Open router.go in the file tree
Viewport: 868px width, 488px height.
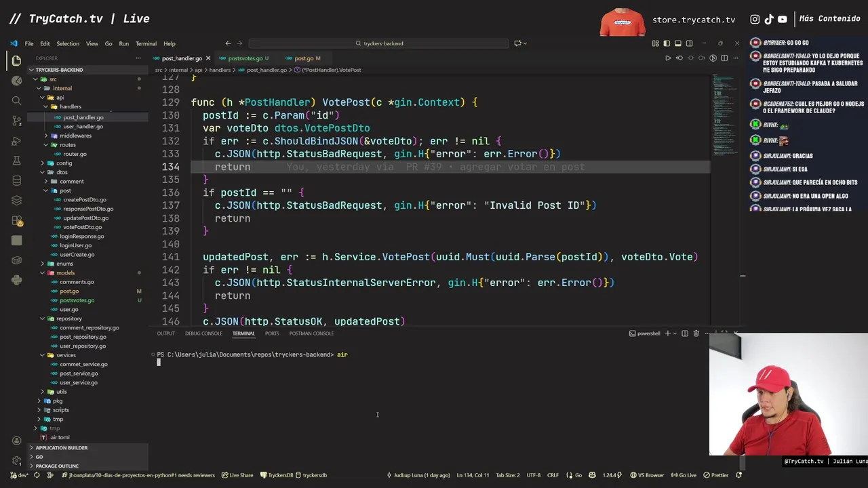(75, 154)
